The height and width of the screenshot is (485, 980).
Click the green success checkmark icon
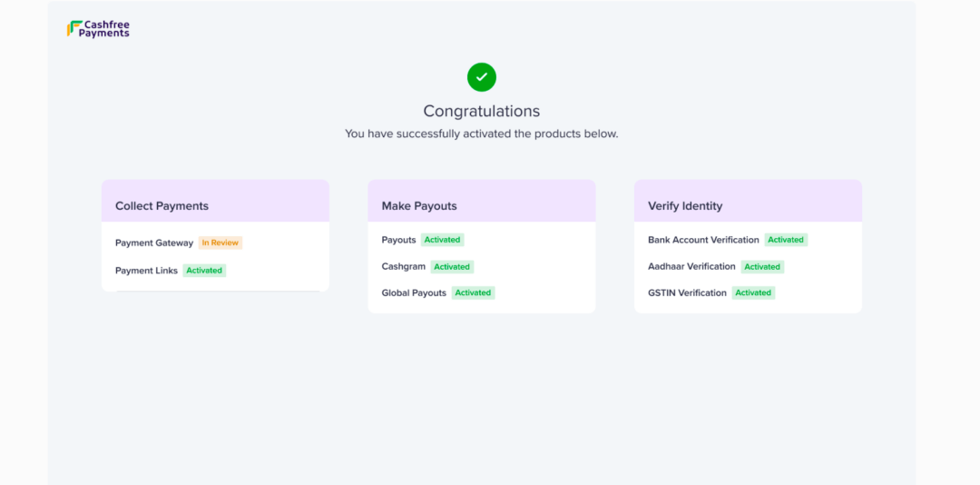pyautogui.click(x=482, y=77)
